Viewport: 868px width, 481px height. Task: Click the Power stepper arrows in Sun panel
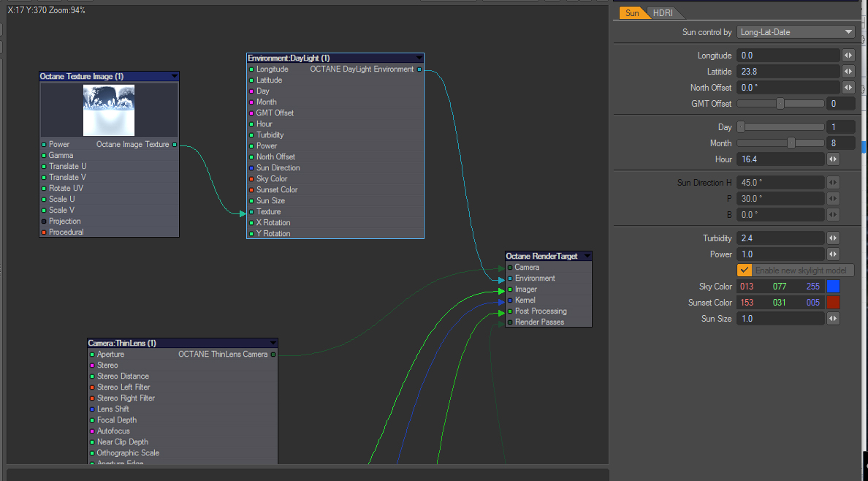pyautogui.click(x=833, y=254)
